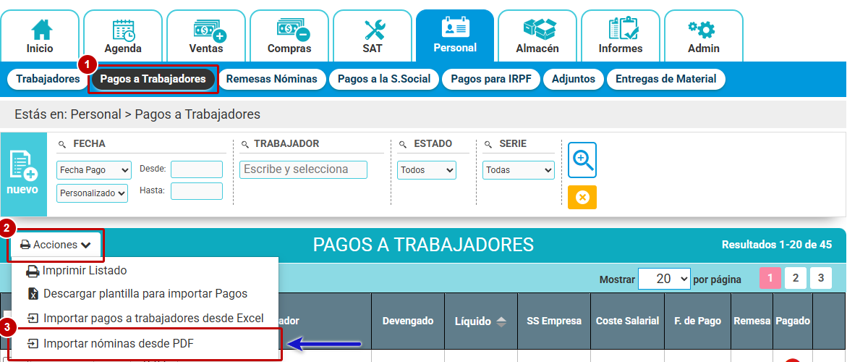Click the Desde date field

[196, 169]
